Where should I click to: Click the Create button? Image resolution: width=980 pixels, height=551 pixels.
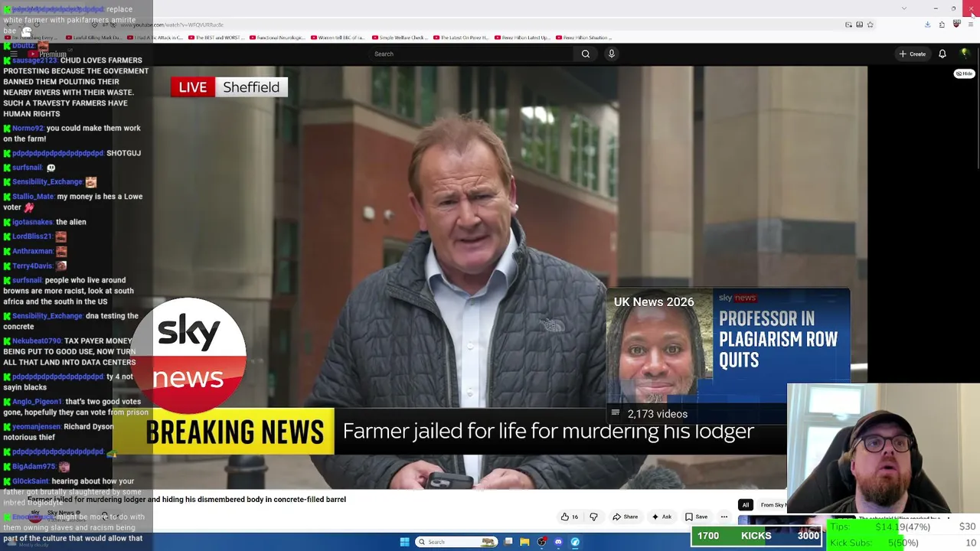[913, 54]
